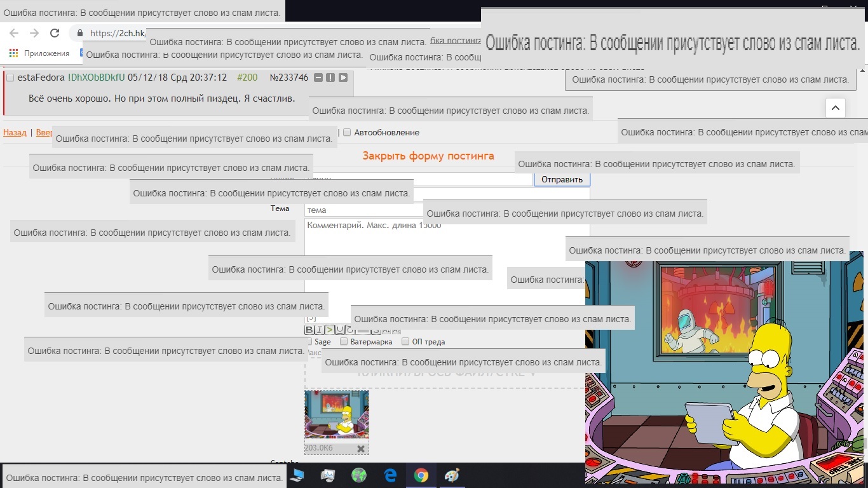Launch the green globe taskbar app

pos(359,475)
